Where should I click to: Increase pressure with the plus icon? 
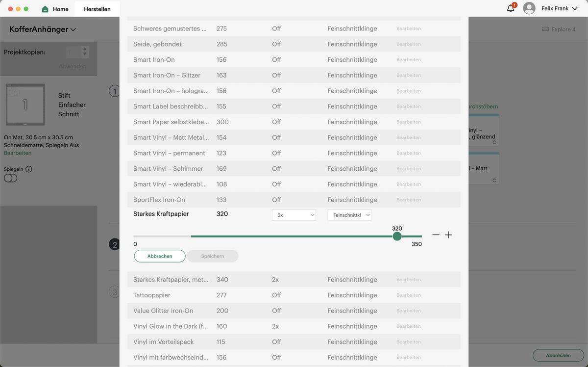pos(448,235)
